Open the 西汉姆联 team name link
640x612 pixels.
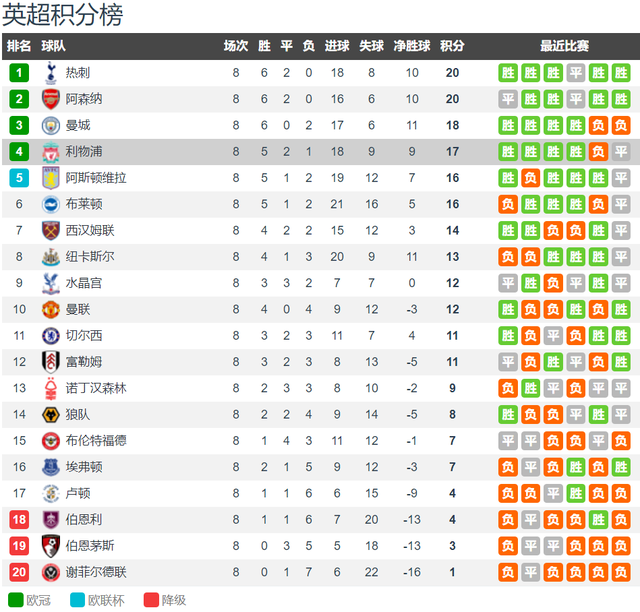tap(90, 230)
